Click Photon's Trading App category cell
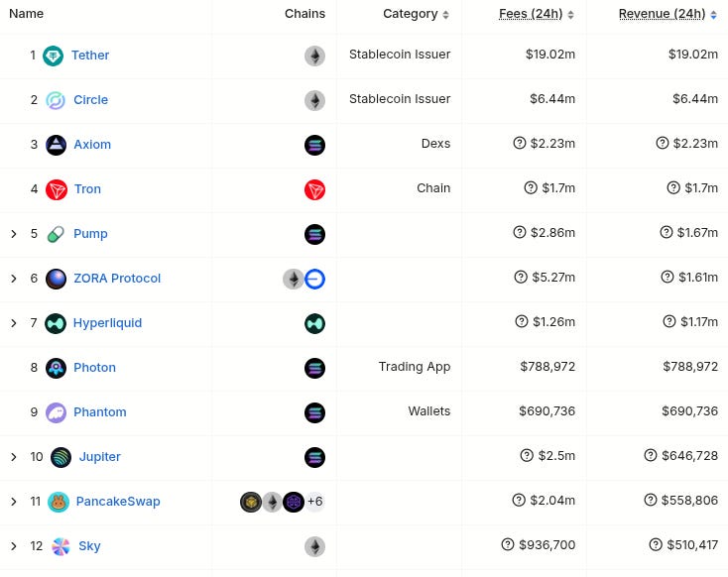Screen dimensions: 728x577 (415, 367)
